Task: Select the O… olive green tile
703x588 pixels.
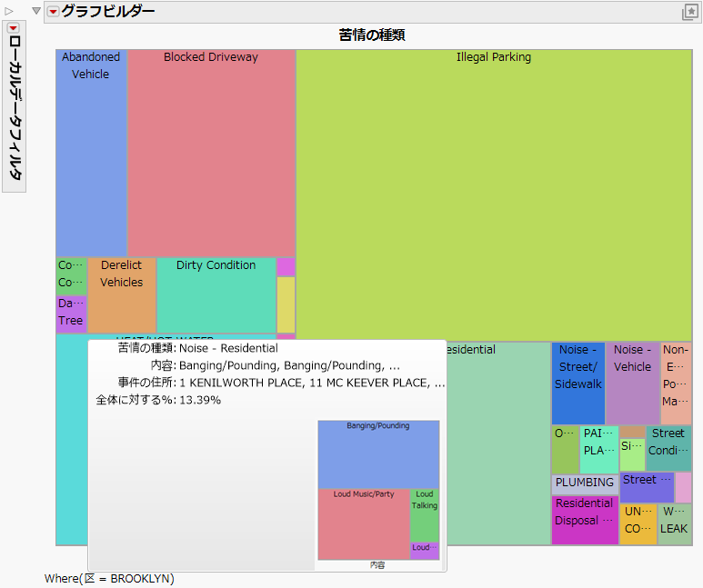Action: click(566, 450)
